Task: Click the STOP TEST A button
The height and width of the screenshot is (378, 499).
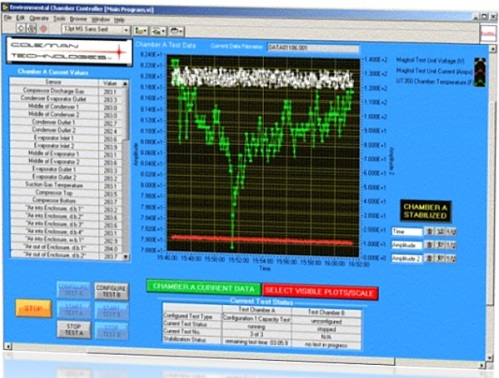Action: pyautogui.click(x=74, y=330)
